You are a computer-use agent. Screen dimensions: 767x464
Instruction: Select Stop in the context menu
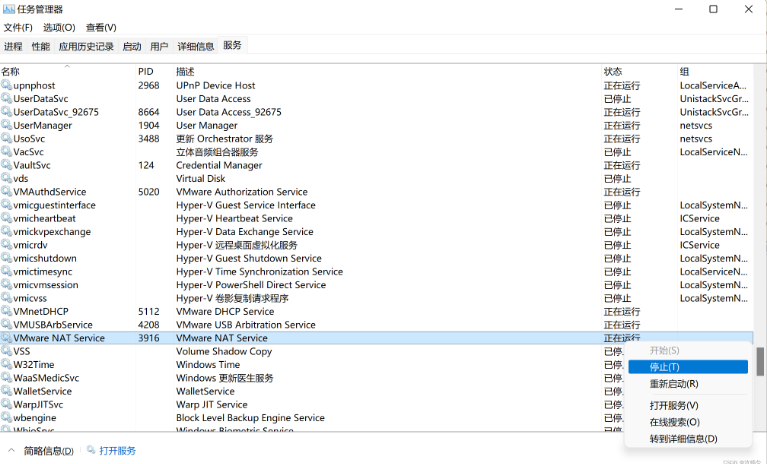[664, 367]
